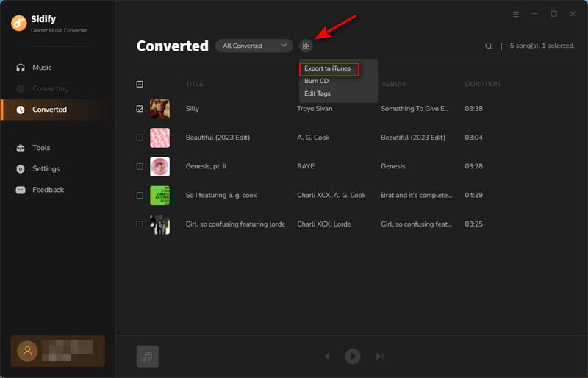The image size is (588, 378).
Task: Click Genesis, pt. ii cover thumbnail
Action: point(159,167)
